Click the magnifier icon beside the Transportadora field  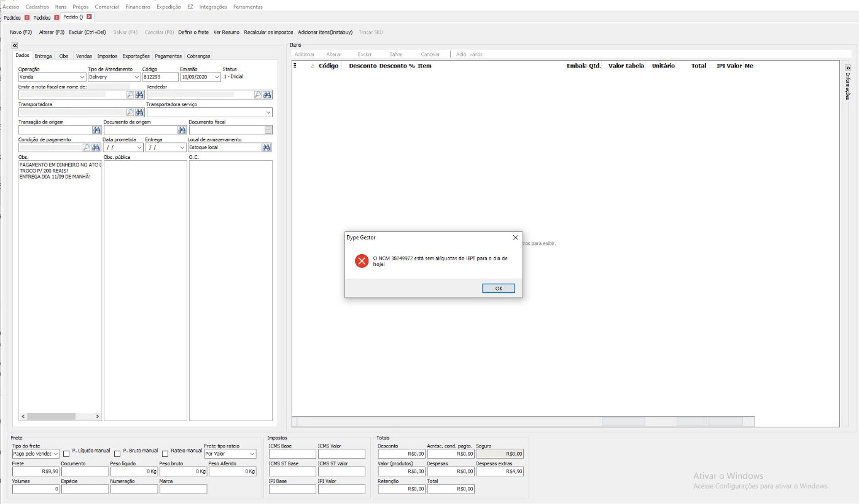130,112
